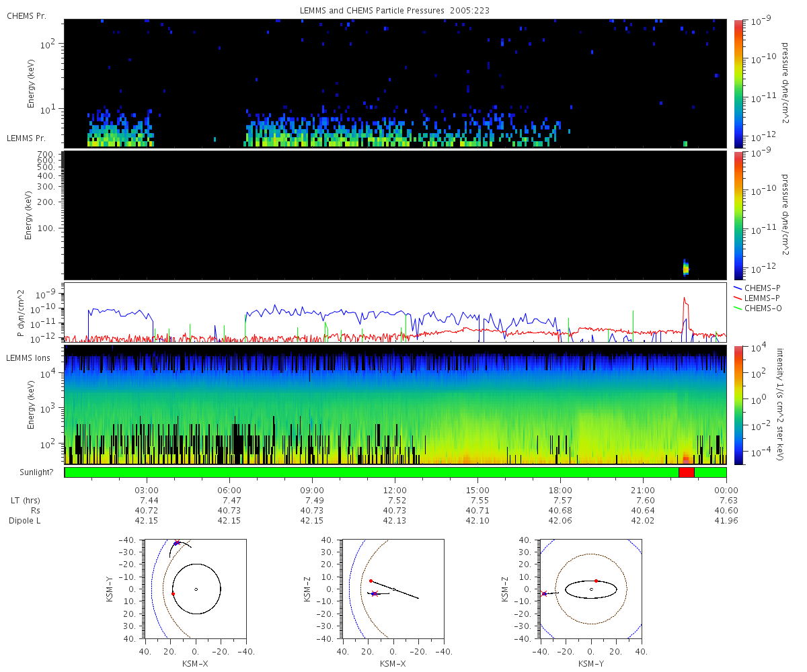The width and height of the screenshot is (807, 672).
Task: Click the 18:00 time axis label
Action: point(560,490)
